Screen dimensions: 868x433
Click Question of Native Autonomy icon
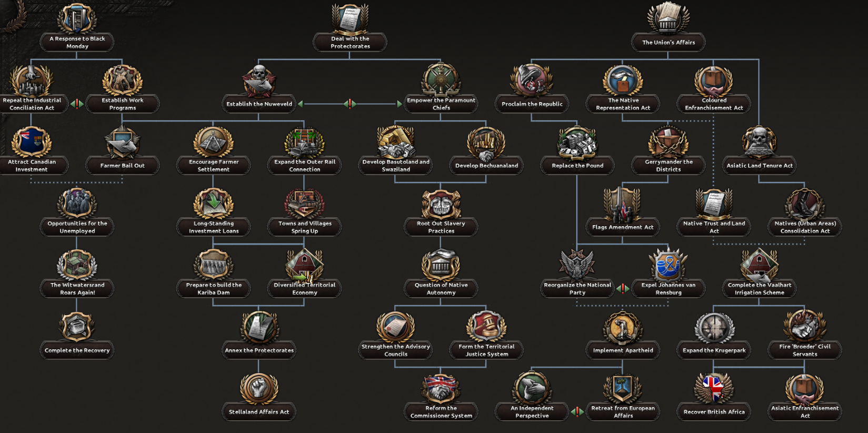[x=441, y=265]
